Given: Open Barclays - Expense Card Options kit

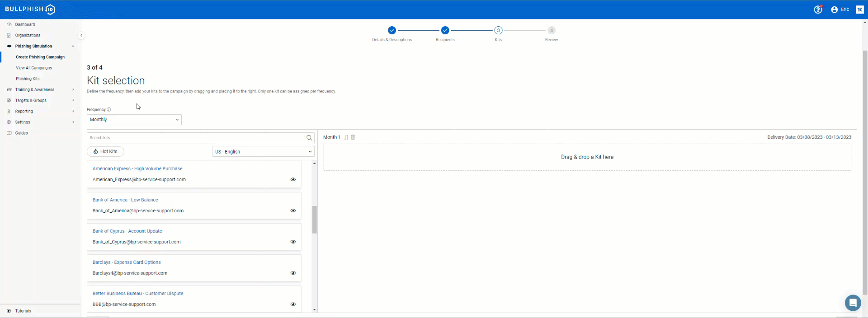Looking at the screenshot, I should [127, 262].
